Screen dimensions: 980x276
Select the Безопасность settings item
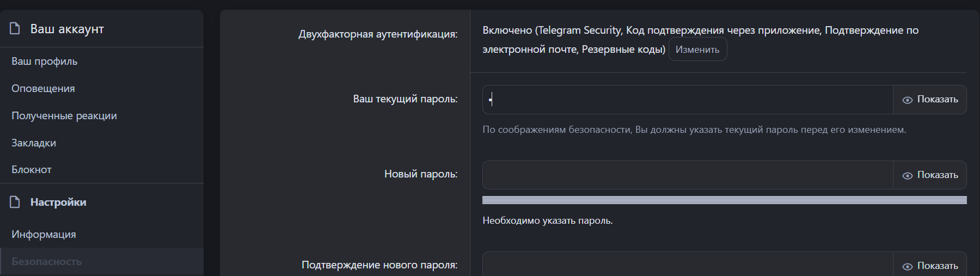(x=47, y=262)
